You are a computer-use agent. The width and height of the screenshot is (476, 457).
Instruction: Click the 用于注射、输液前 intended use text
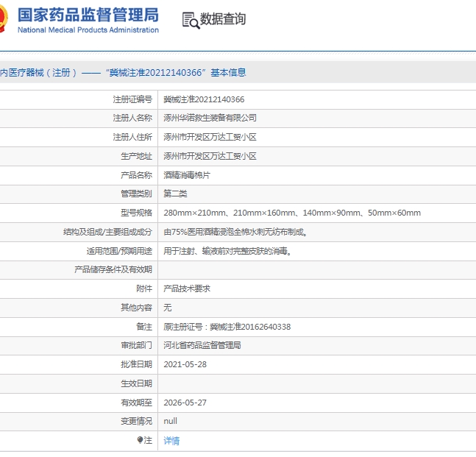click(227, 251)
